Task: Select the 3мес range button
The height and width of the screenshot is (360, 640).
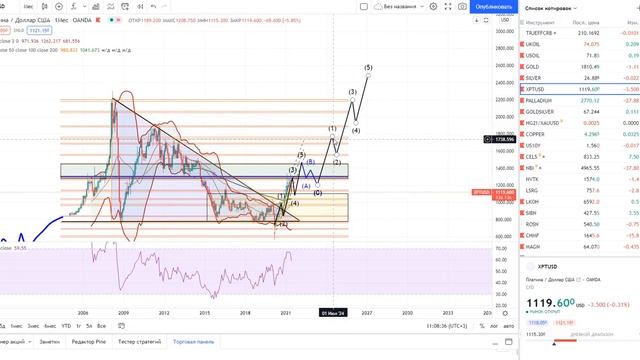Action: point(33,326)
